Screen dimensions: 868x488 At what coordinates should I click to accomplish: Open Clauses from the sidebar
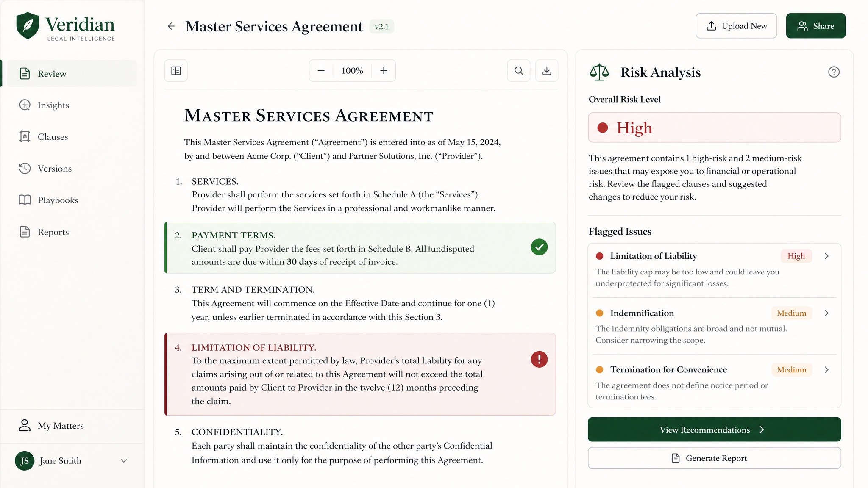click(x=72, y=137)
